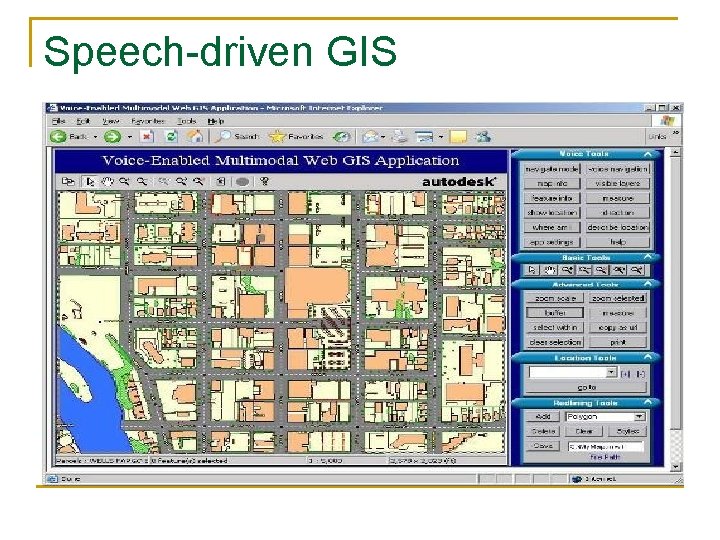Click the green Forward arrow button
720x540 pixels.
coord(112,136)
